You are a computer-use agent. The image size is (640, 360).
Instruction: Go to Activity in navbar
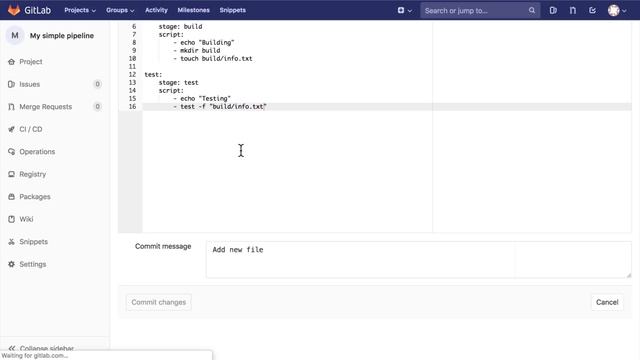tap(156, 10)
